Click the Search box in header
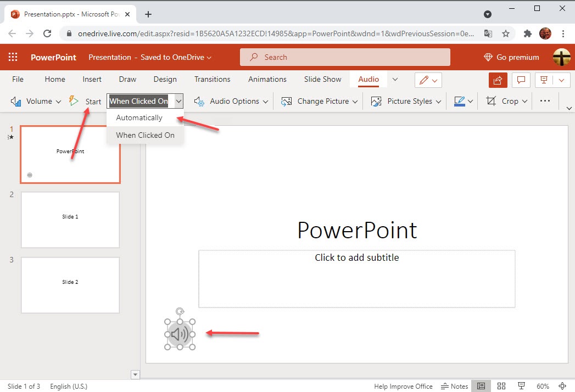The width and height of the screenshot is (575, 392). (345, 57)
